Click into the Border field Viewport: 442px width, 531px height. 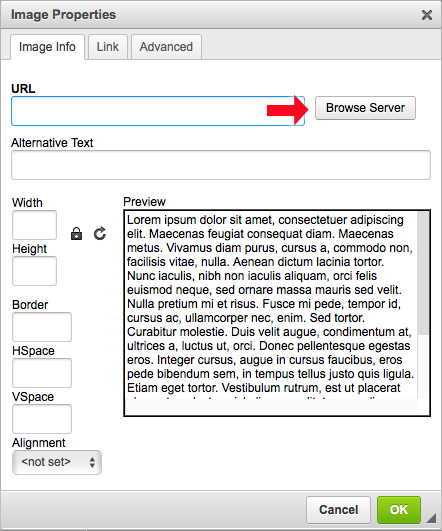(x=42, y=327)
